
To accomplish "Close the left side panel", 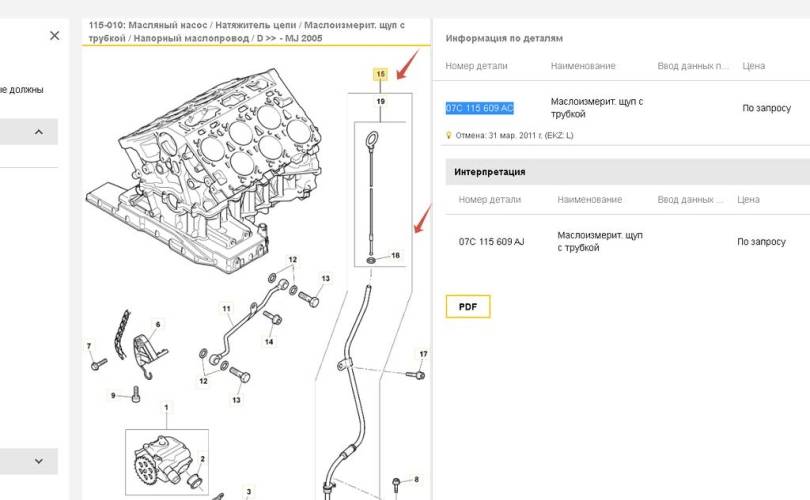I will pyautogui.click(x=54, y=35).
